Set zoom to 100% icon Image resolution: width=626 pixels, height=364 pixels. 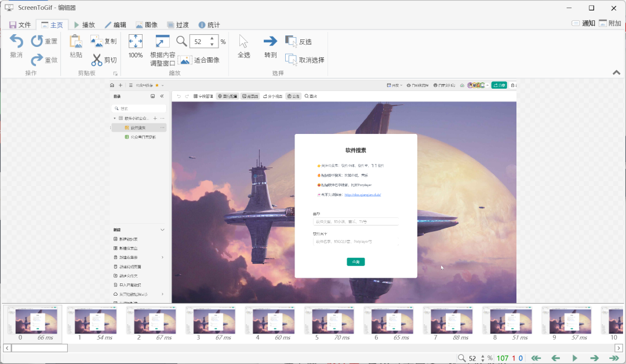pyautogui.click(x=135, y=42)
